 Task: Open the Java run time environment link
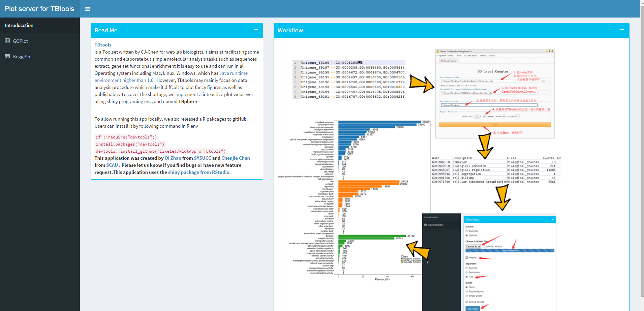click(x=171, y=77)
